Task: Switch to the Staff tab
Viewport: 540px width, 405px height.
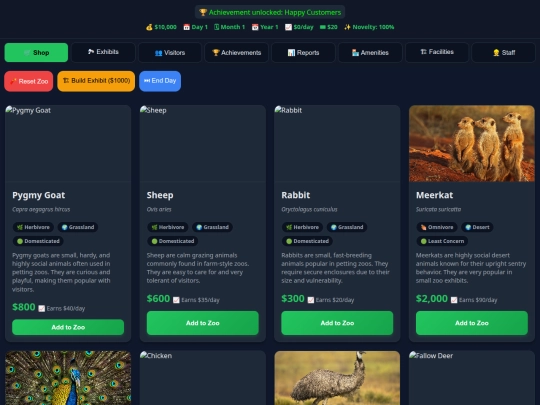Action: (503, 52)
